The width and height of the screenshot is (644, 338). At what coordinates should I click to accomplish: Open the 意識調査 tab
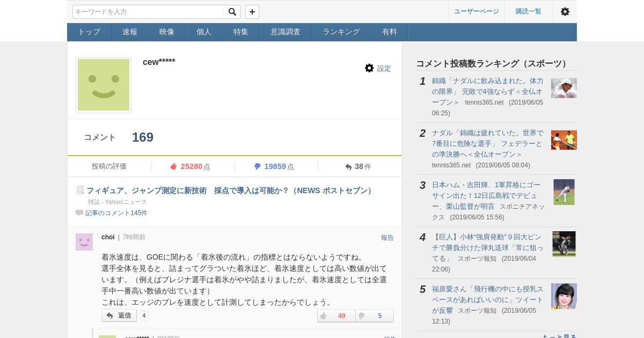[286, 32]
